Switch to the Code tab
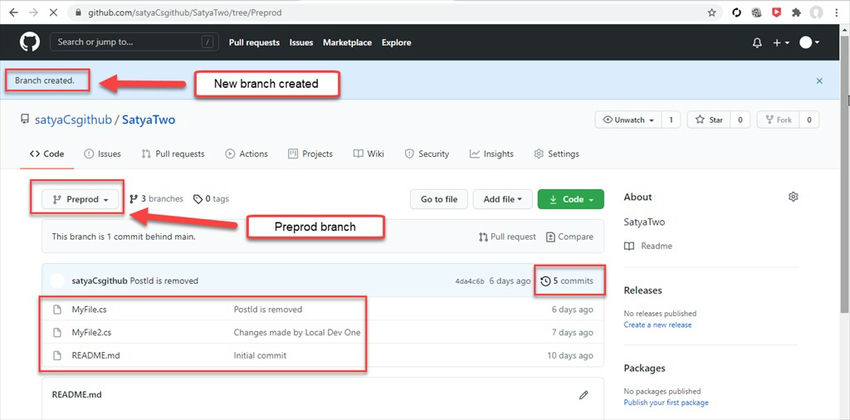The height and width of the screenshot is (420, 850). coord(47,154)
